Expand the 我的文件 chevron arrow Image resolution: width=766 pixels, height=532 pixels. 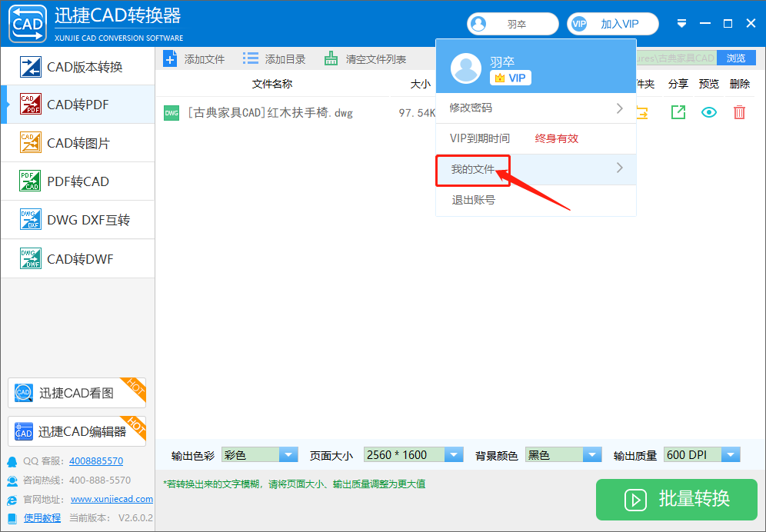tap(619, 168)
